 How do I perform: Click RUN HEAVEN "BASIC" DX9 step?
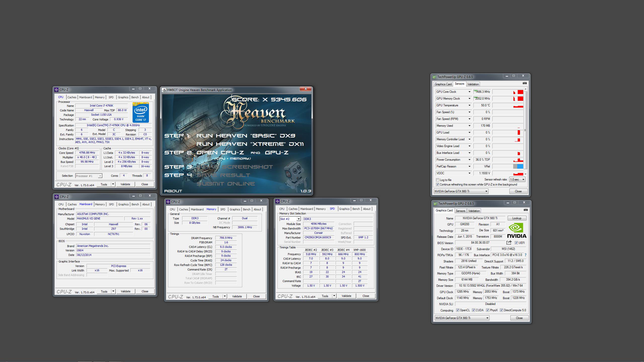tap(246, 136)
